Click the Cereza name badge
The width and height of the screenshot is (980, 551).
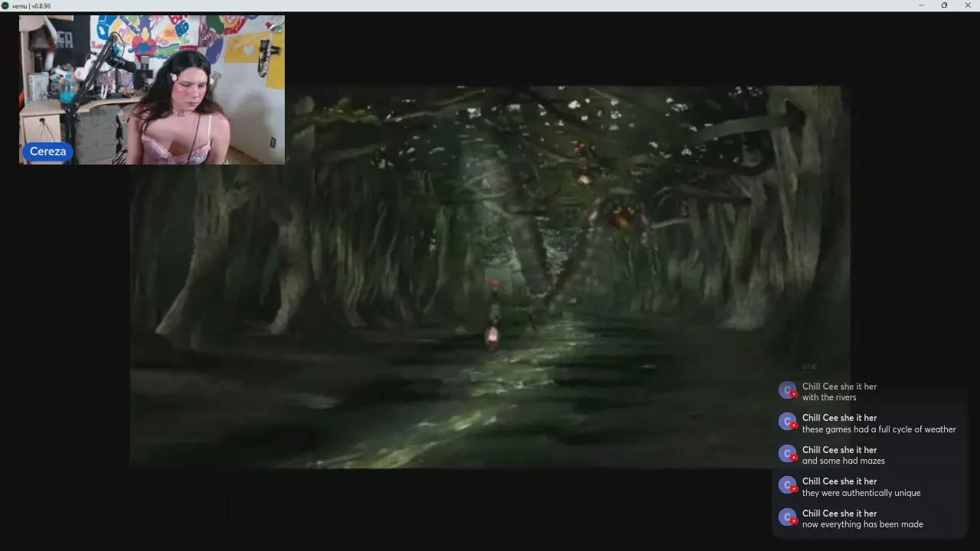[x=47, y=152]
